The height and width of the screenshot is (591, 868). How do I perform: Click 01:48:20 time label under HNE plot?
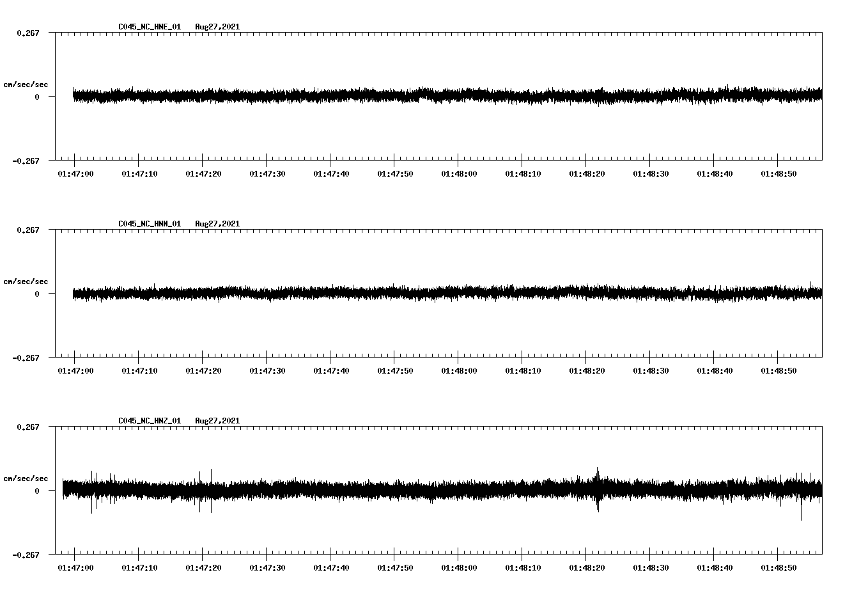[x=587, y=173]
